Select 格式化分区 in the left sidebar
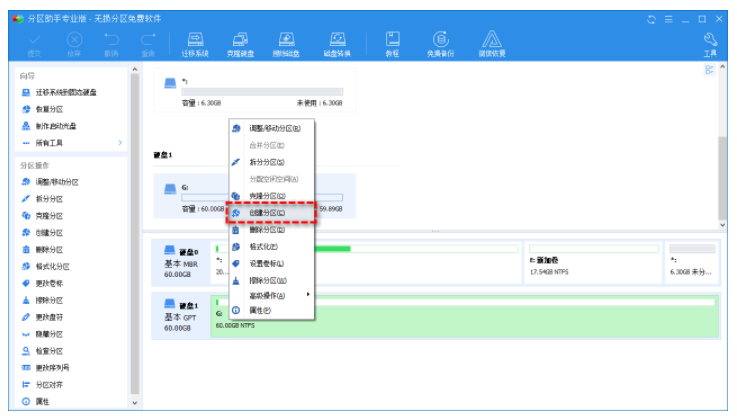737x416 pixels. (x=52, y=267)
